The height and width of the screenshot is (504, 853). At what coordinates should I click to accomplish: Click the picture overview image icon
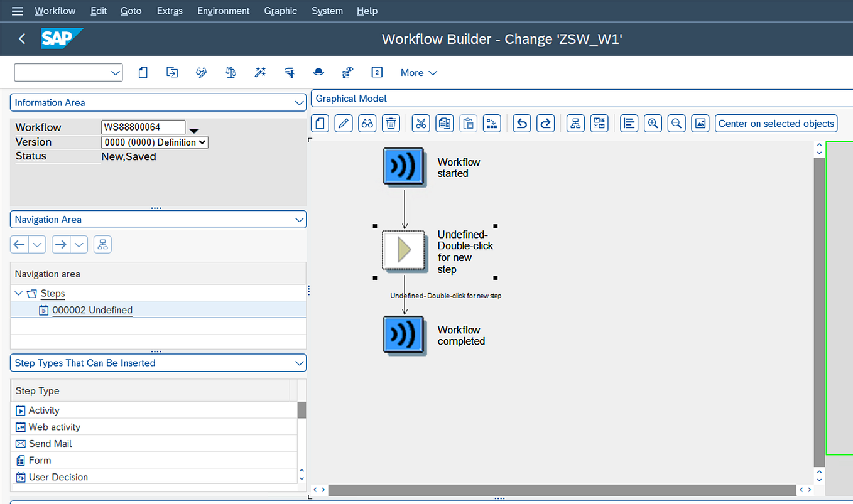click(x=700, y=124)
